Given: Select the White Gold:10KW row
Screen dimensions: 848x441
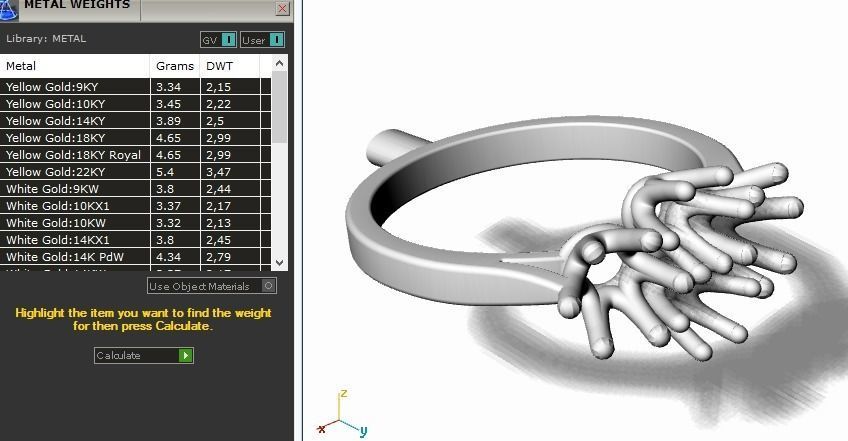Looking at the screenshot, I should [x=135, y=223].
